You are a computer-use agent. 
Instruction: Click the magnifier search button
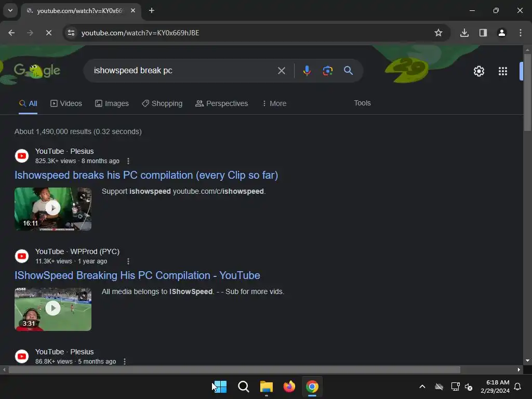click(x=348, y=71)
